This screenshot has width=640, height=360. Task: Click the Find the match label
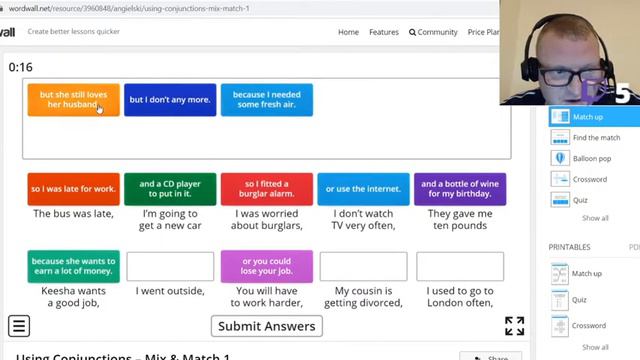pos(596,138)
